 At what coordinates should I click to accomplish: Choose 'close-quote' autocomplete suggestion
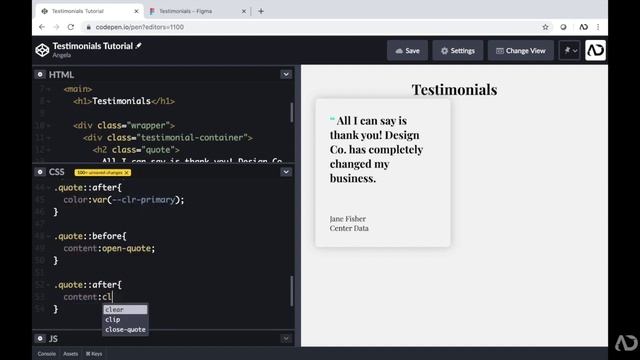point(125,329)
